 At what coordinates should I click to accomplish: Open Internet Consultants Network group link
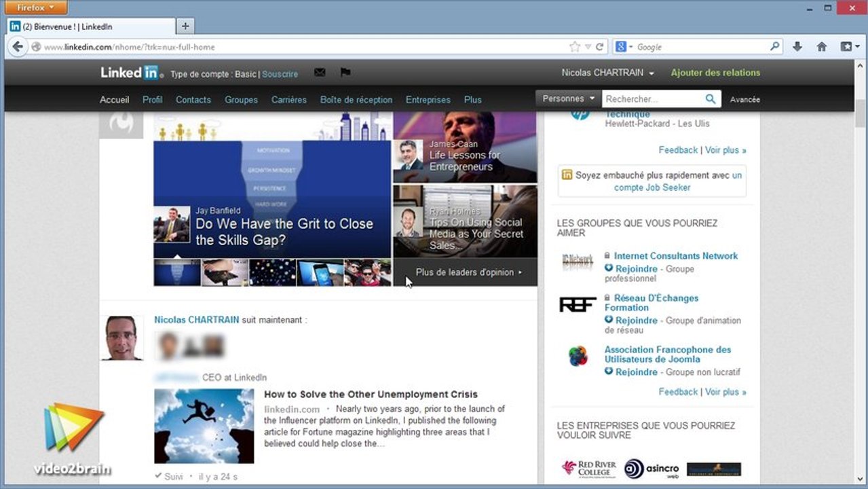point(676,256)
